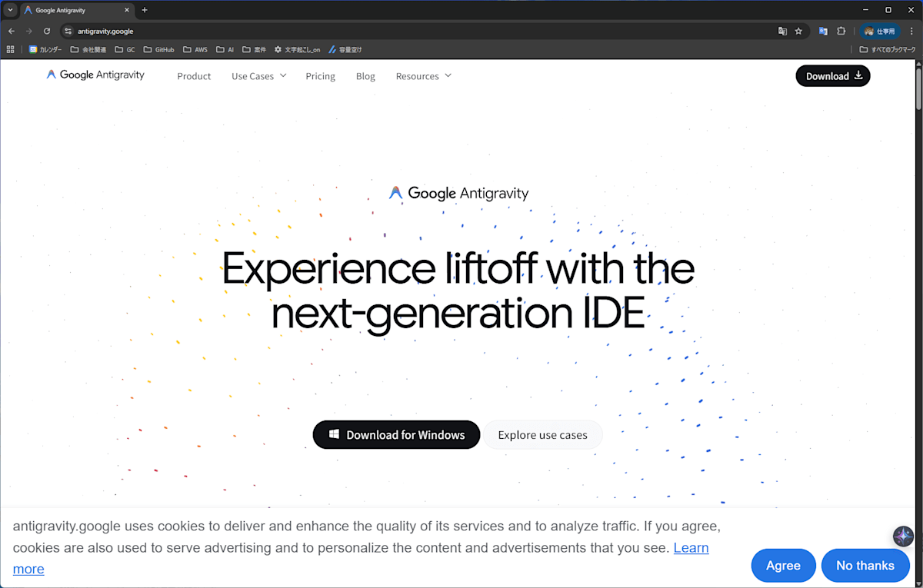
Task: Open the Product page
Action: click(x=194, y=76)
